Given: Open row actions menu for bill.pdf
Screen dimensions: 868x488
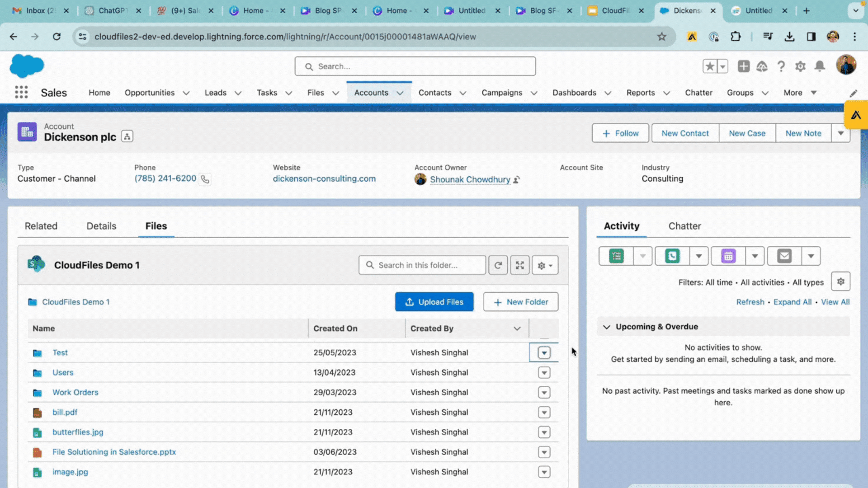Looking at the screenshot, I should point(544,412).
